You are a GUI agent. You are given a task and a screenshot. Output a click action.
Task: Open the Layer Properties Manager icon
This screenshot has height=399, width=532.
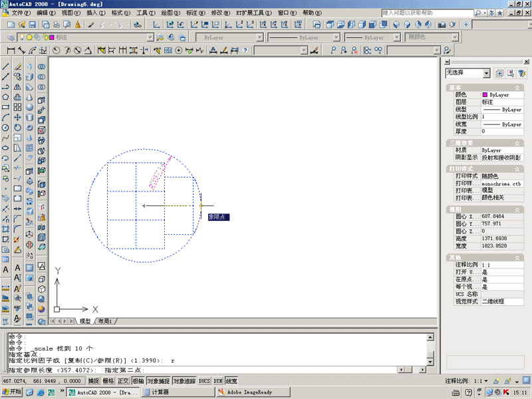pyautogui.click(x=11, y=37)
